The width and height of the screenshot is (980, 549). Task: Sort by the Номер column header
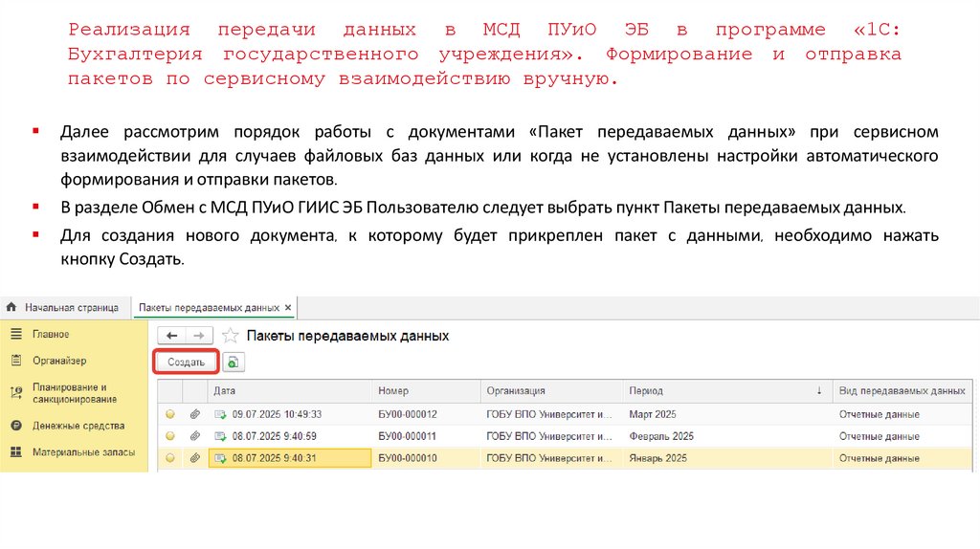tap(426, 390)
